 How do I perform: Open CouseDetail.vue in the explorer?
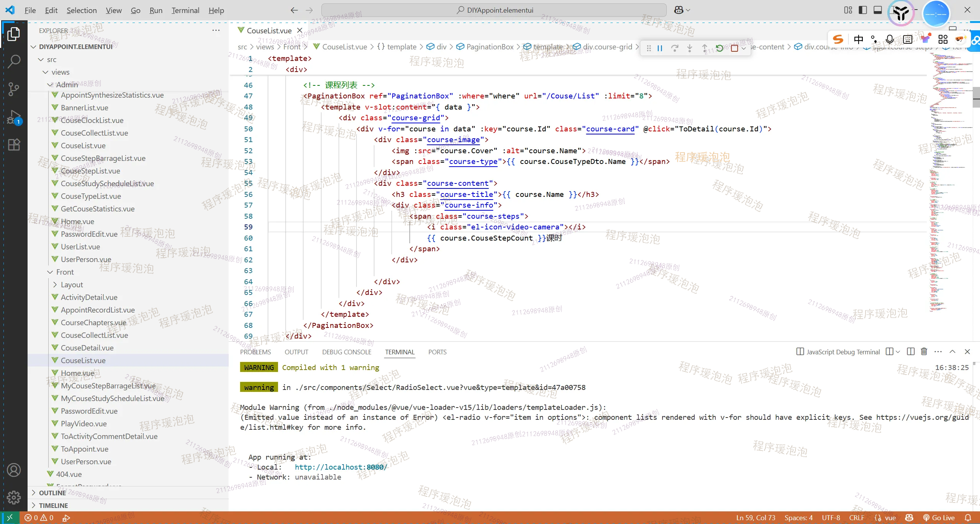(87, 348)
